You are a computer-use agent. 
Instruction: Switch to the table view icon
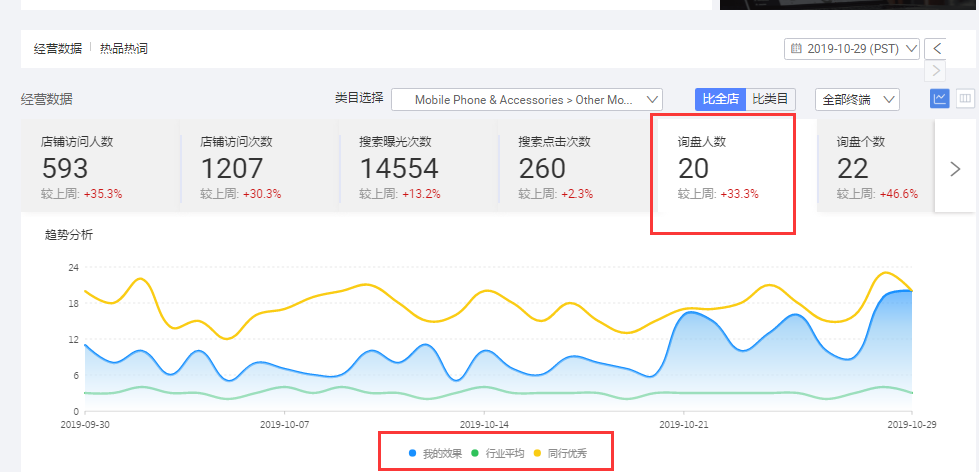click(965, 98)
